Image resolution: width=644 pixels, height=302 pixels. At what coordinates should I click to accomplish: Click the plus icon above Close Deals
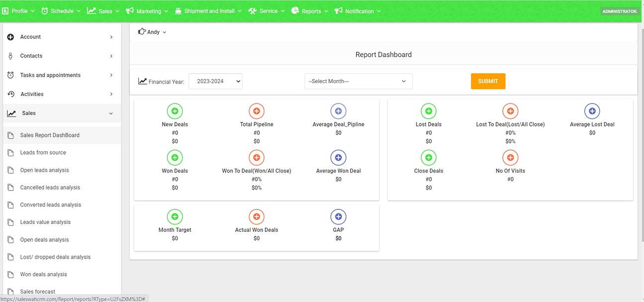click(428, 158)
